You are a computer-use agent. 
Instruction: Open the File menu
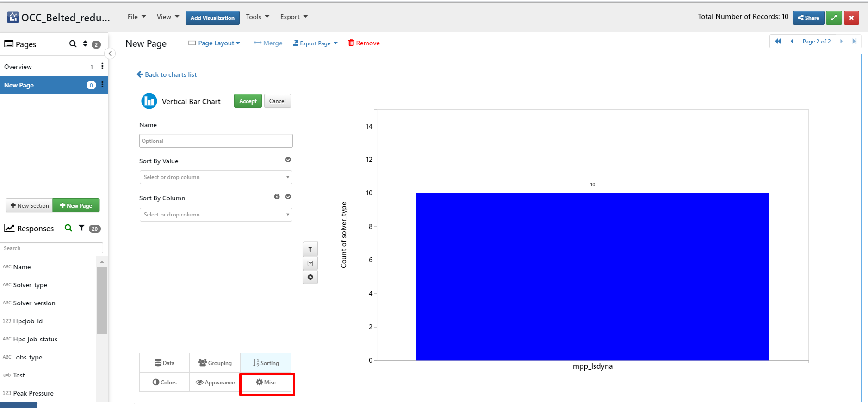[x=137, y=17]
